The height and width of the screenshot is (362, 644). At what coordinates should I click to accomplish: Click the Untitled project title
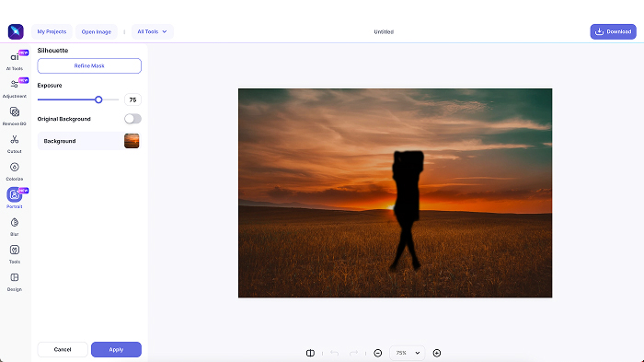384,31
